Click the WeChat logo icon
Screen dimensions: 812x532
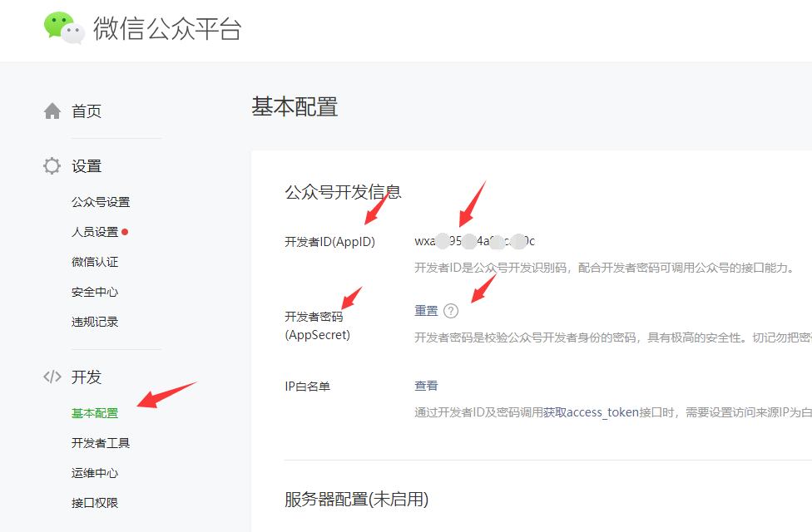pyautogui.click(x=64, y=27)
